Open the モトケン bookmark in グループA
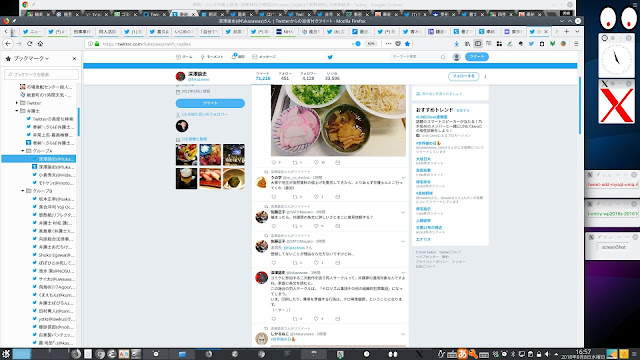The width and height of the screenshot is (640, 360). click(x=53, y=183)
